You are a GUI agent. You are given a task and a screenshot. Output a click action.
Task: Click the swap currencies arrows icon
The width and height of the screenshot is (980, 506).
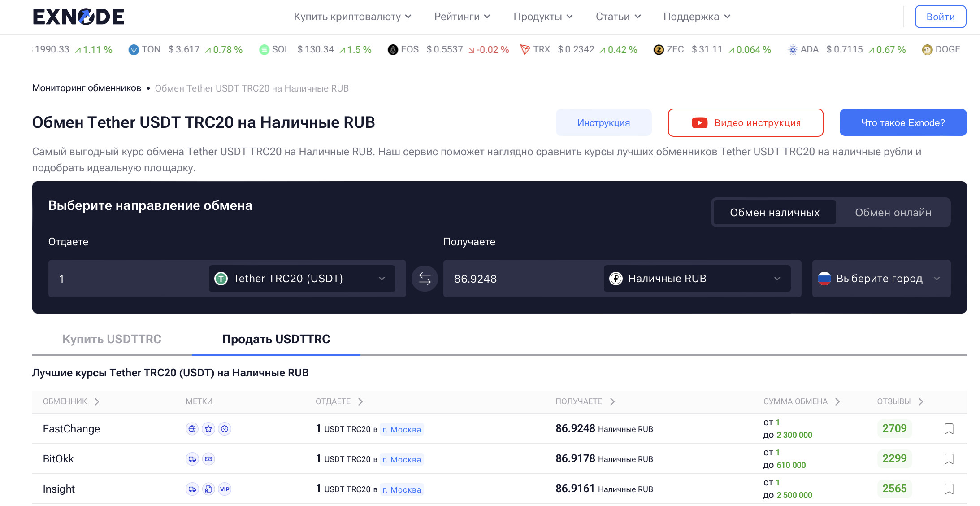click(x=425, y=279)
